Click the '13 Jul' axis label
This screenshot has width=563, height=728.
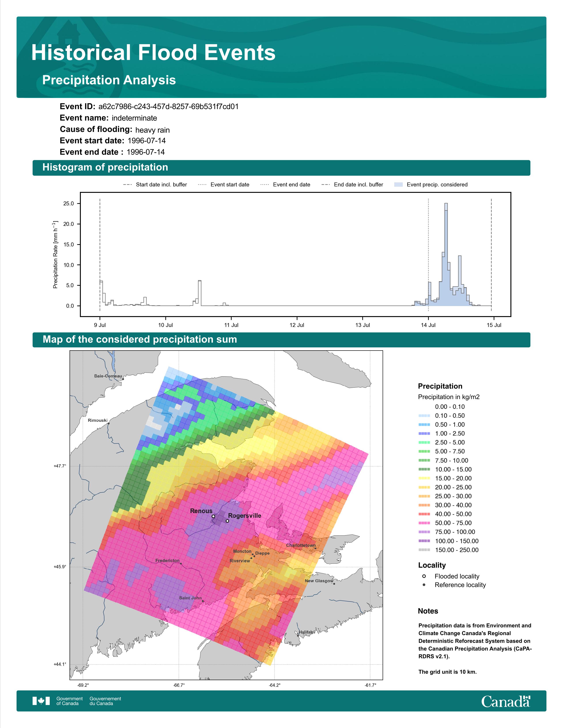click(363, 325)
